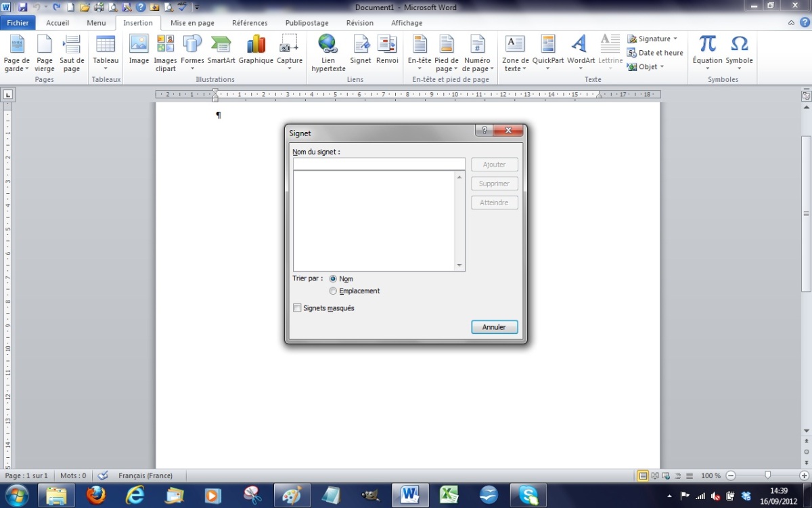Viewport: 812px width, 508px height.
Task: Click the quick print printer icon
Action: pyautogui.click(x=99, y=7)
